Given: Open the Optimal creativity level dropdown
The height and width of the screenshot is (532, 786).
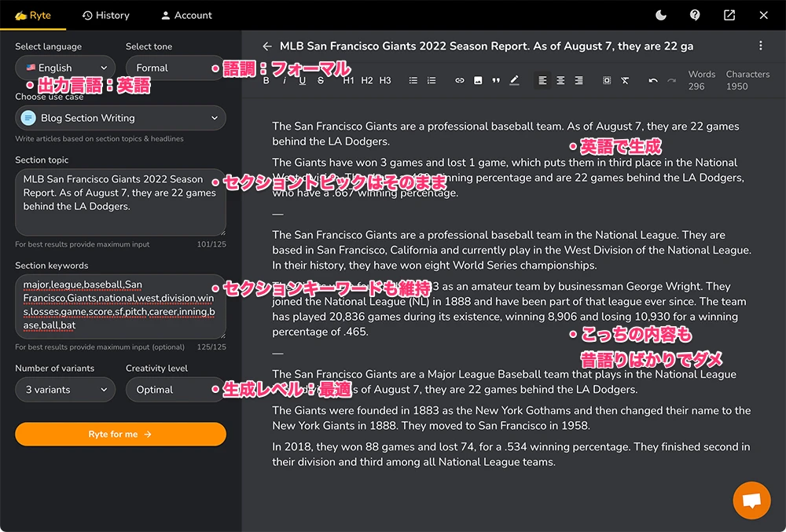Looking at the screenshot, I should pyautogui.click(x=175, y=390).
